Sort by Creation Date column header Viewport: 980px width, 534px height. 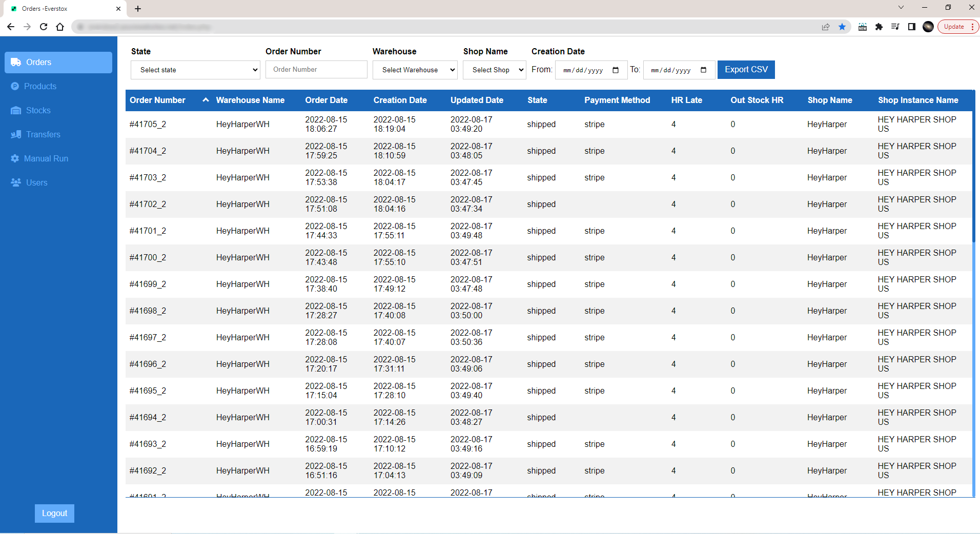[400, 100]
